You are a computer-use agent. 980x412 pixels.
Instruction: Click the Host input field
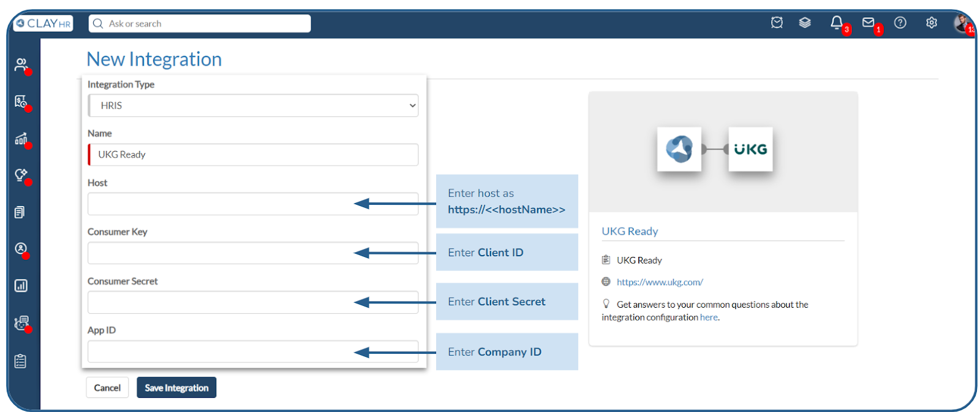tap(254, 204)
